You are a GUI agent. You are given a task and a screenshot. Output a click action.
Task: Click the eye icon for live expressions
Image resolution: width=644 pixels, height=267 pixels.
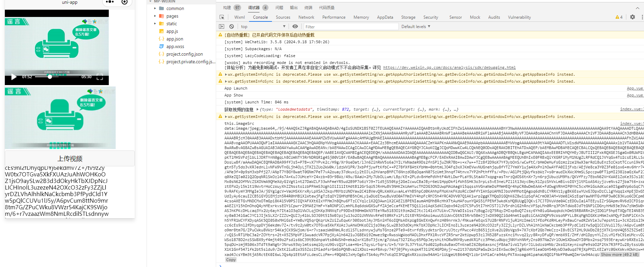pyautogui.click(x=295, y=26)
